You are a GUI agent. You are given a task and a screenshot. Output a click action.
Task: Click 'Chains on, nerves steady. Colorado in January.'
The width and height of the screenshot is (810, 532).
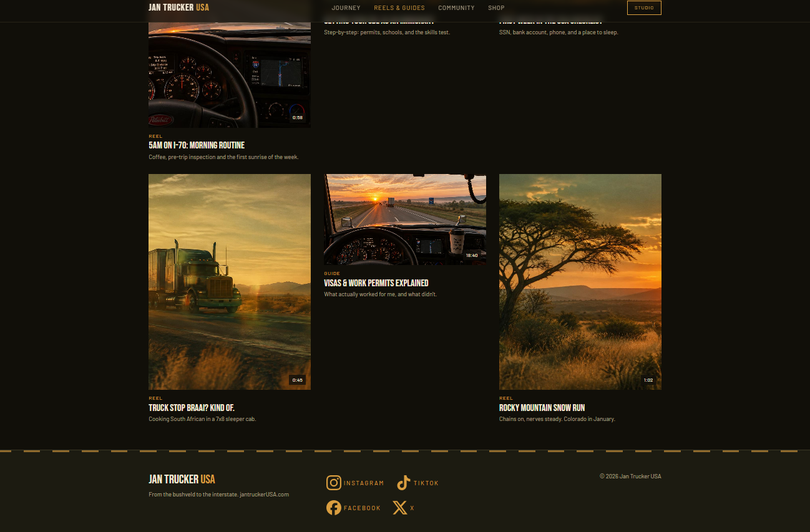click(x=557, y=419)
